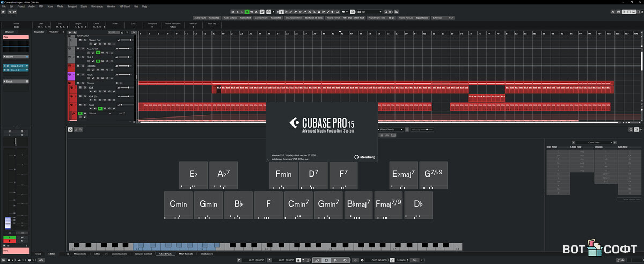This screenshot has height=264, width=644.
Task: Click the Record button in the transport bar
Action: [345, 260]
